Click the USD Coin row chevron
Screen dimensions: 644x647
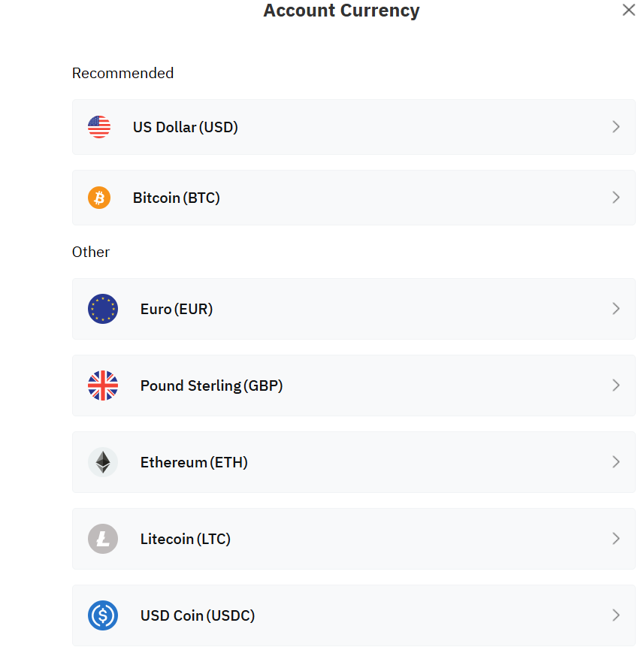coord(616,615)
